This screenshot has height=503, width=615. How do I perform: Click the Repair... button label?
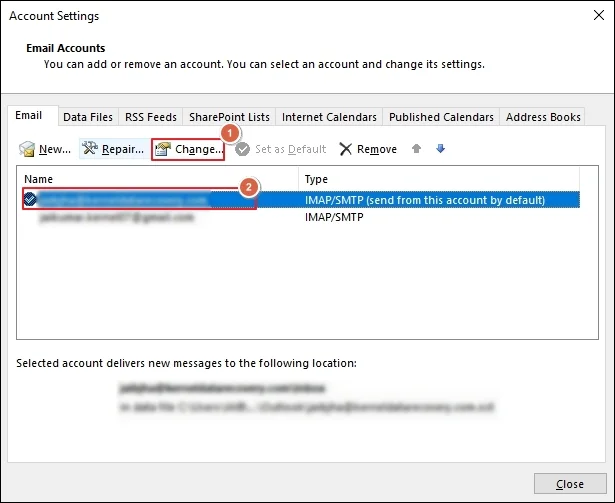123,149
